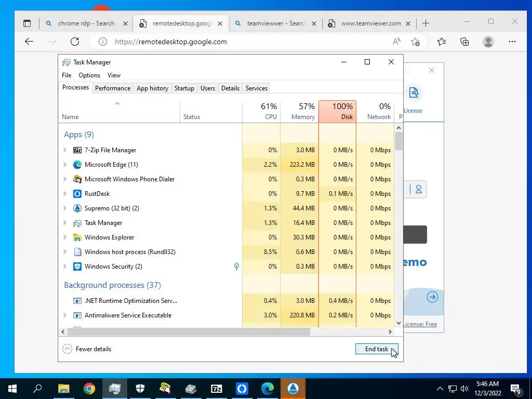
Task: Expand the RustDesk process row
Action: (x=65, y=194)
